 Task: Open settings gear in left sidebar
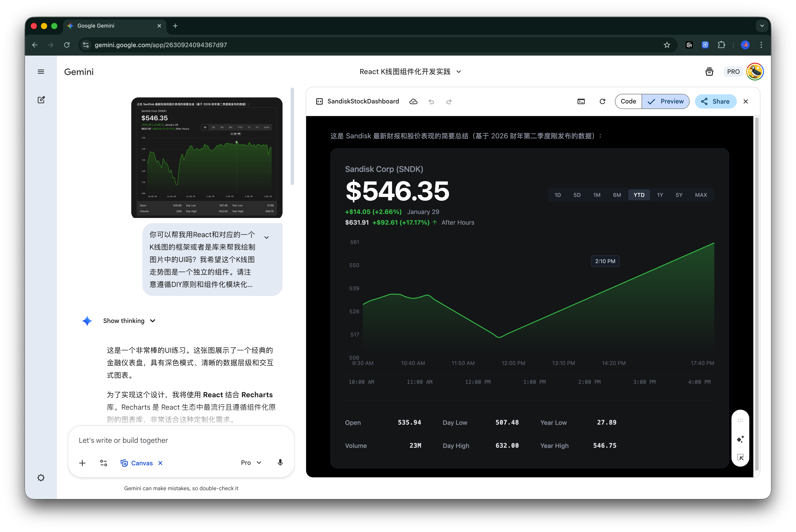pos(41,478)
